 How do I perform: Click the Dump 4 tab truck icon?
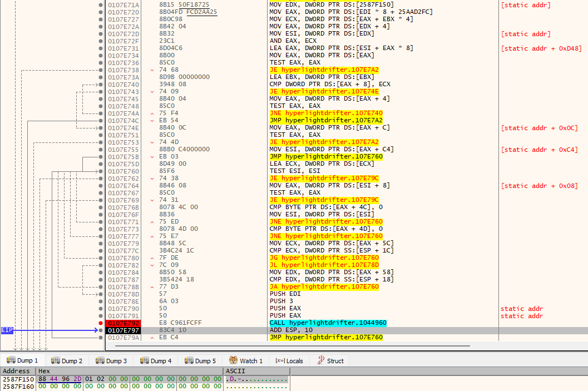pyautogui.click(x=145, y=360)
